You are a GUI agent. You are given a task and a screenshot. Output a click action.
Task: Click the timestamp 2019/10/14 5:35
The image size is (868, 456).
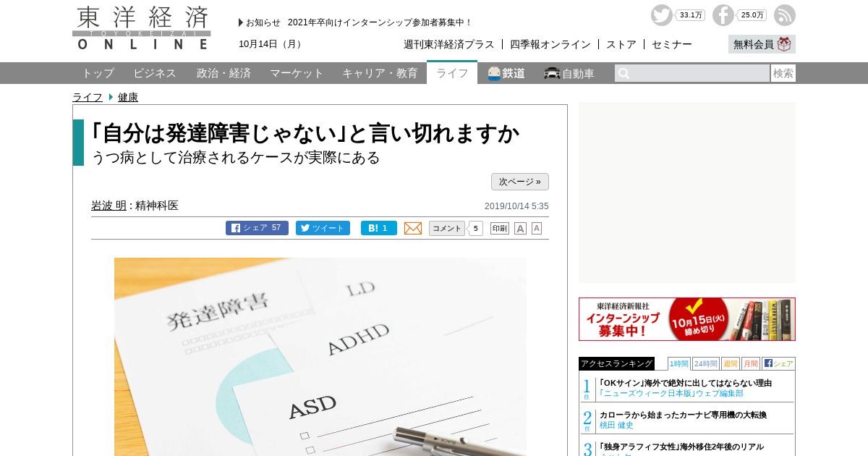(x=516, y=206)
